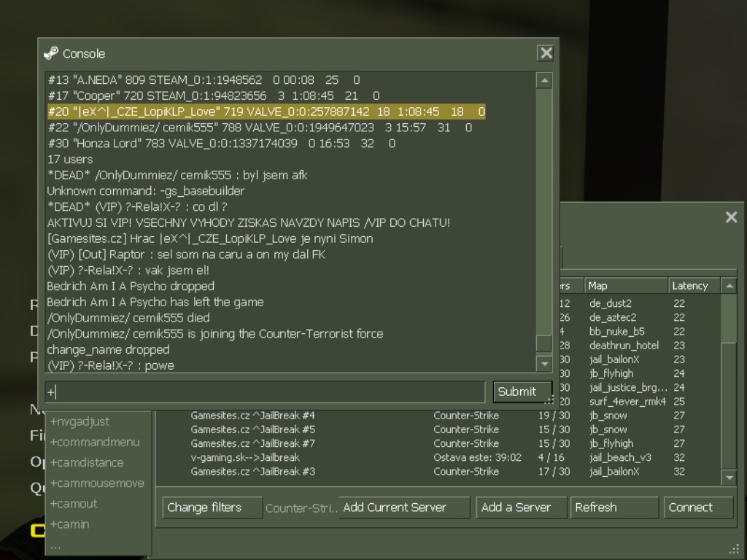Screen dimensions: 747x560
Task: Submit the console command
Action: point(522,392)
